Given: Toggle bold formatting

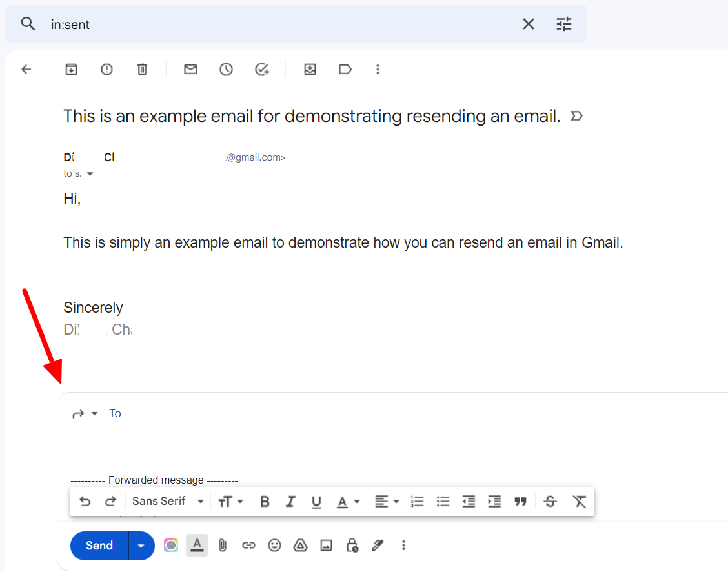Looking at the screenshot, I should coord(265,502).
